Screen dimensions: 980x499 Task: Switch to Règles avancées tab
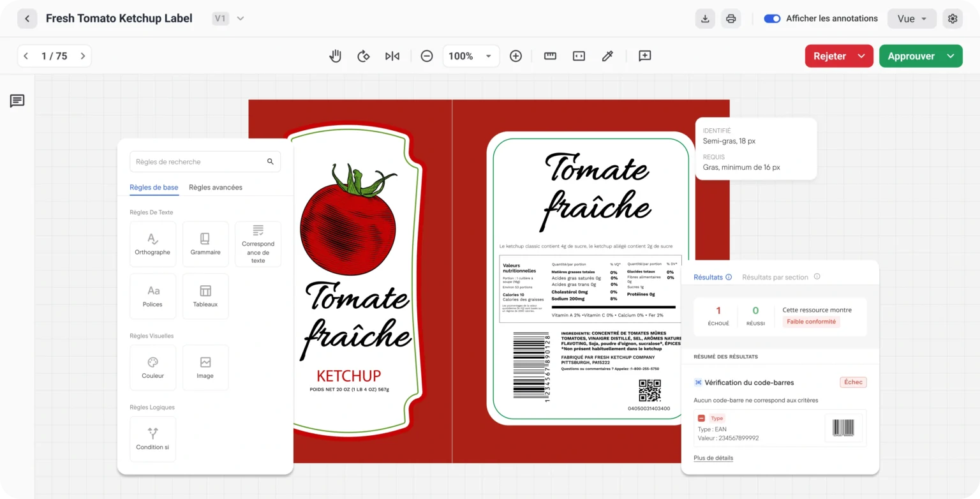point(216,187)
